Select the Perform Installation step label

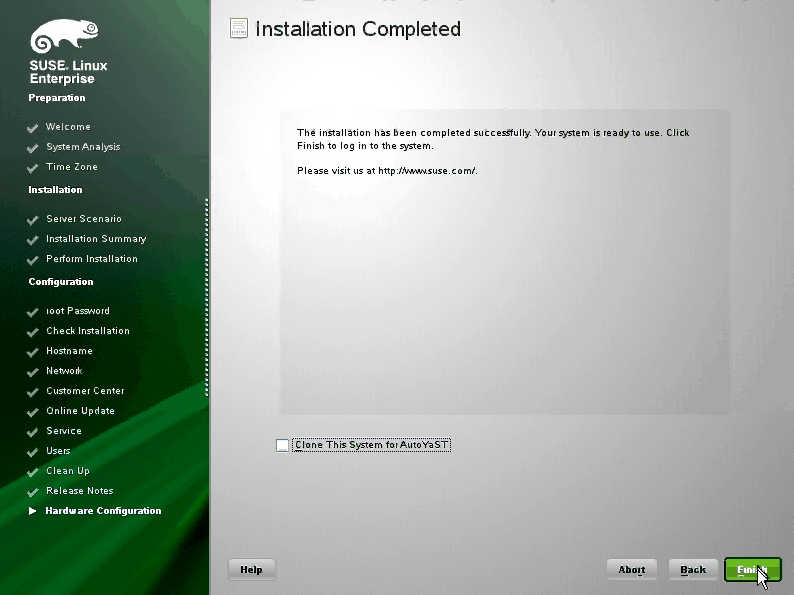pos(92,259)
